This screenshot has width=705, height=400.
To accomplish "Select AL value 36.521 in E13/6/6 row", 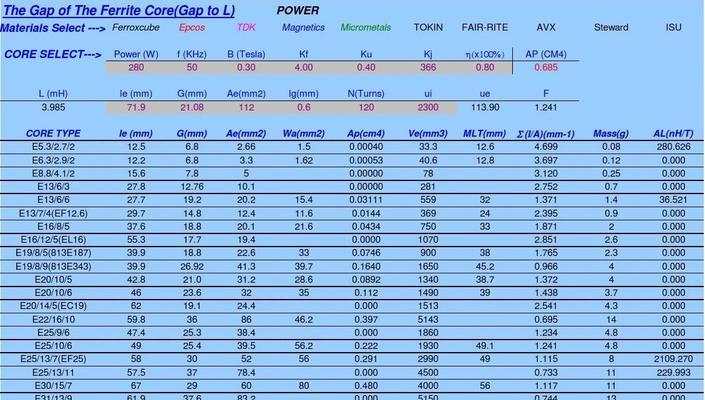I will [674, 200].
